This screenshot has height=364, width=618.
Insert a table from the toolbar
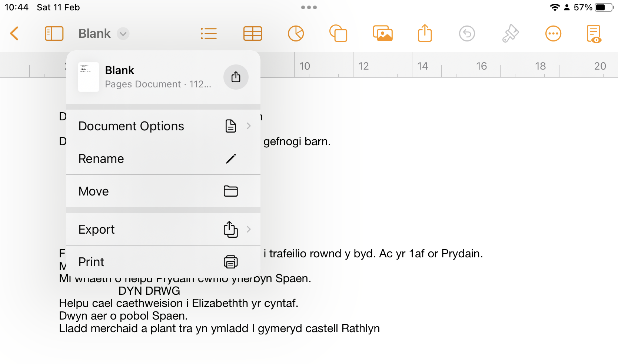coord(253,34)
